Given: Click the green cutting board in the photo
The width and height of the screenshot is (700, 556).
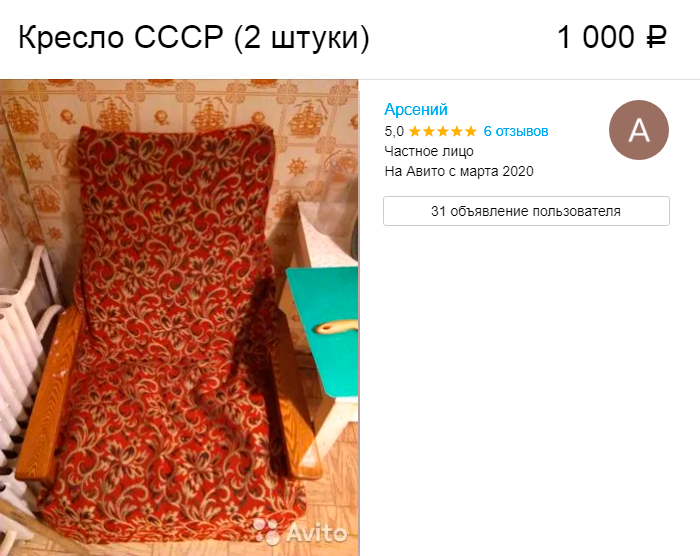Looking at the screenshot, I should click(x=324, y=330).
